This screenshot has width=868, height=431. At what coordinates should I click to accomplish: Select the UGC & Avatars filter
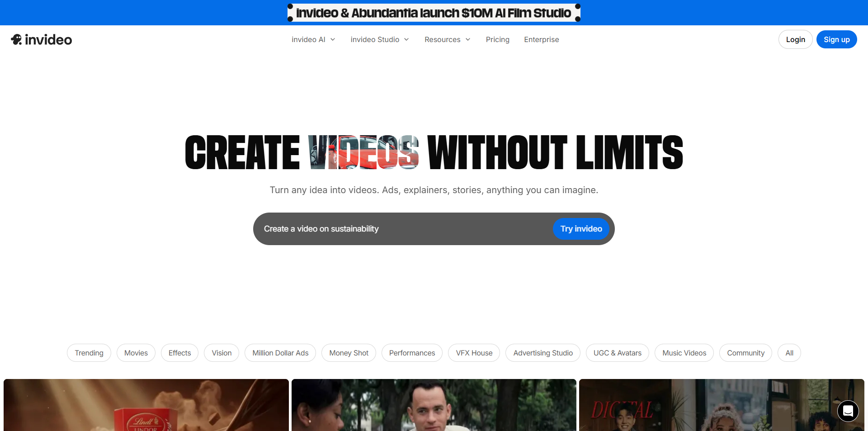click(x=617, y=353)
